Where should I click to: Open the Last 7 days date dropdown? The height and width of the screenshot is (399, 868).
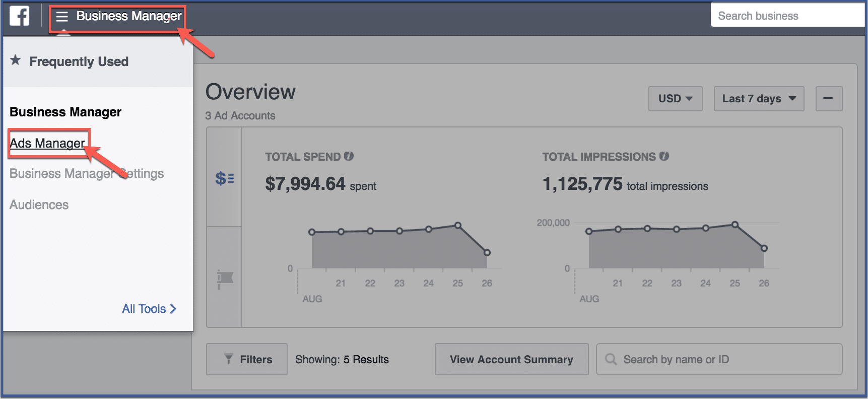759,99
